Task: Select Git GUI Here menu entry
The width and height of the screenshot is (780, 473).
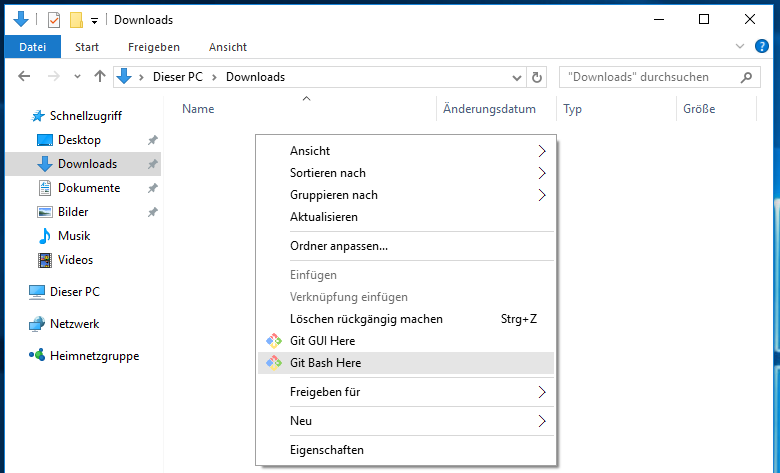Action: click(406, 341)
